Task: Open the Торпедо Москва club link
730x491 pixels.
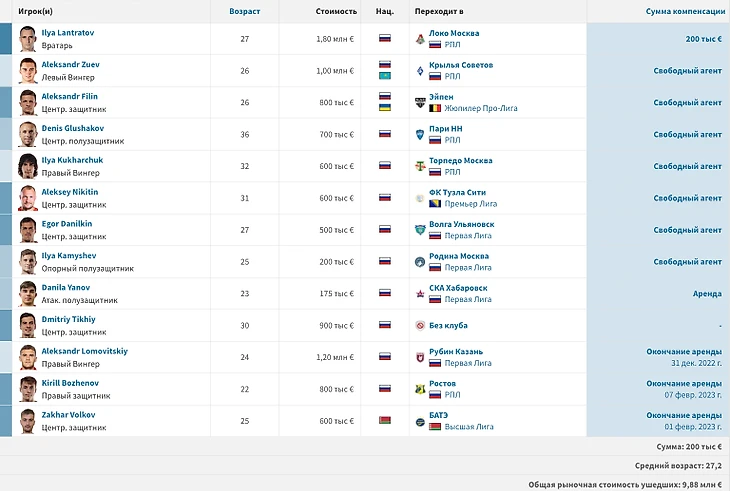Action: click(460, 161)
